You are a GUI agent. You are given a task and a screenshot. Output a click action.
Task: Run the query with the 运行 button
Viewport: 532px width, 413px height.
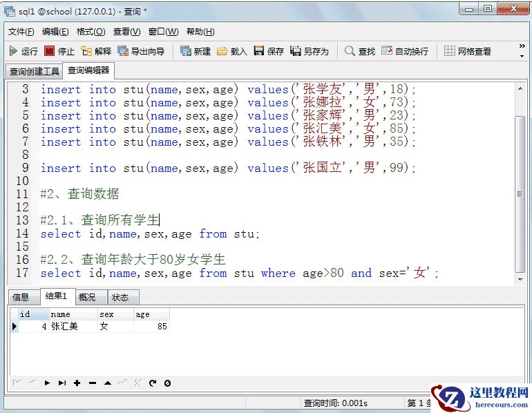23,51
